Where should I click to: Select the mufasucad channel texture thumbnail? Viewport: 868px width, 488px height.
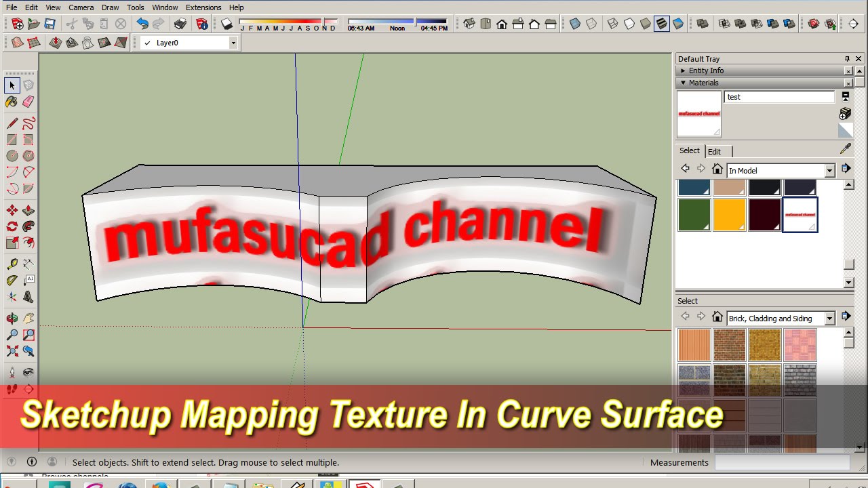click(x=800, y=215)
